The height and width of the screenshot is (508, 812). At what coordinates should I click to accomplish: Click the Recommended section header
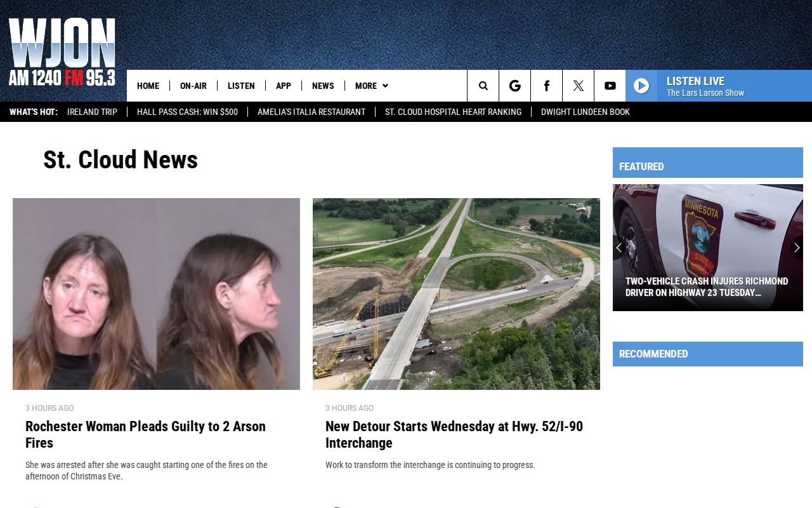tap(708, 354)
